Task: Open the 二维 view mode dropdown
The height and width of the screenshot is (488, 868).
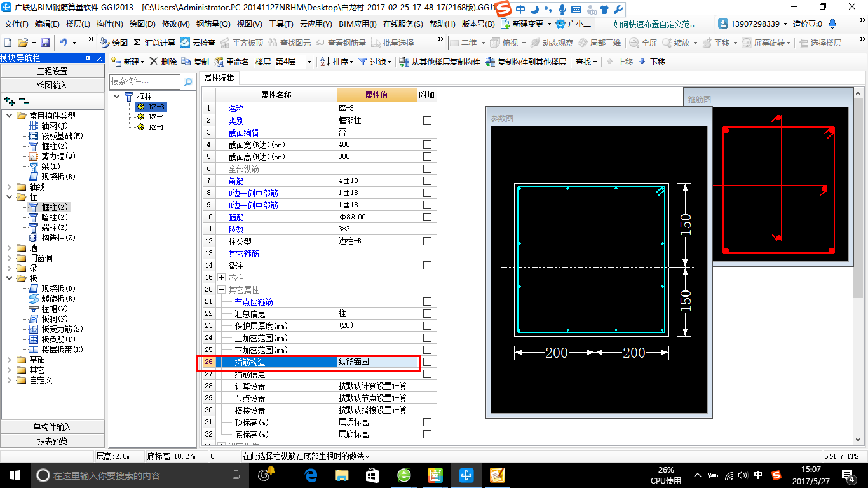Action: 484,43
